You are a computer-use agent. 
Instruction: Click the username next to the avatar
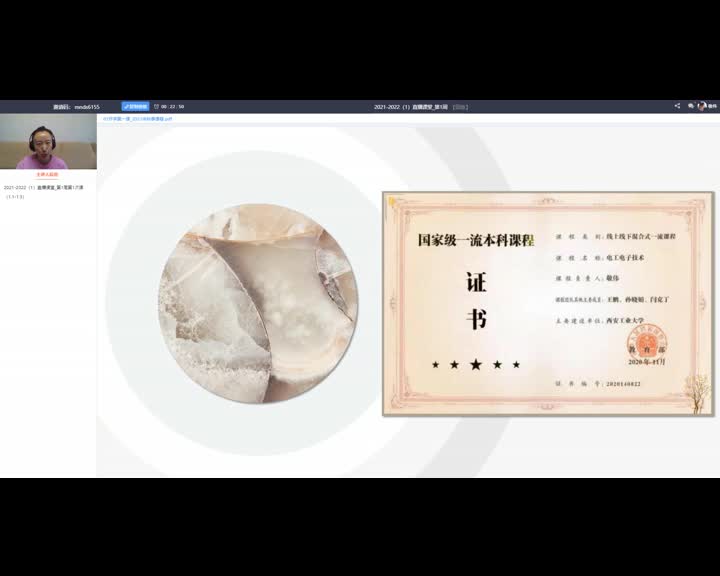[712, 106]
